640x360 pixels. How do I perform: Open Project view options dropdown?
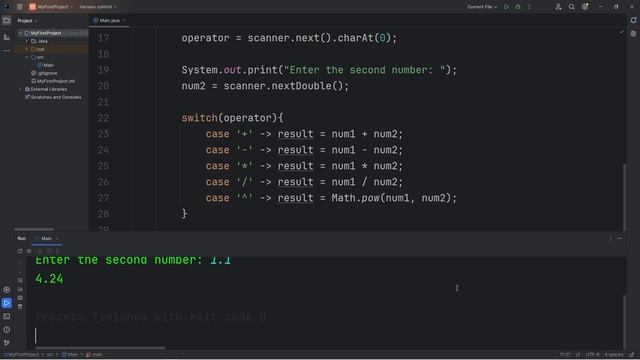[x=27, y=20]
